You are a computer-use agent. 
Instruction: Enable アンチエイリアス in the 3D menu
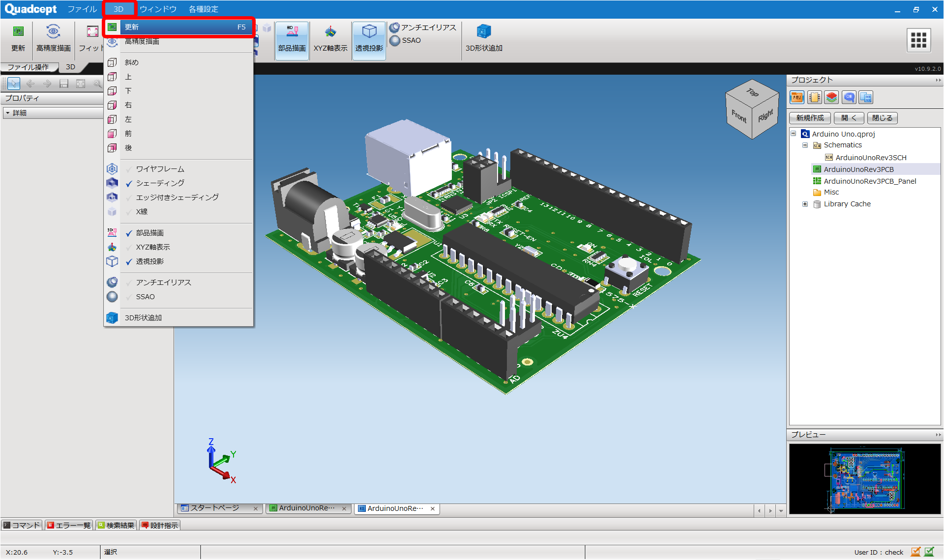tap(163, 282)
